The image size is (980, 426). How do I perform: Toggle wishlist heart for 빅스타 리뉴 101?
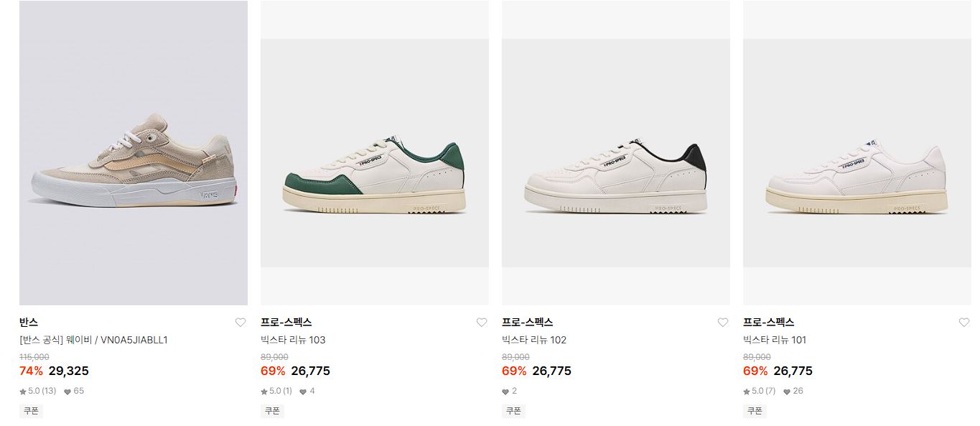(964, 323)
